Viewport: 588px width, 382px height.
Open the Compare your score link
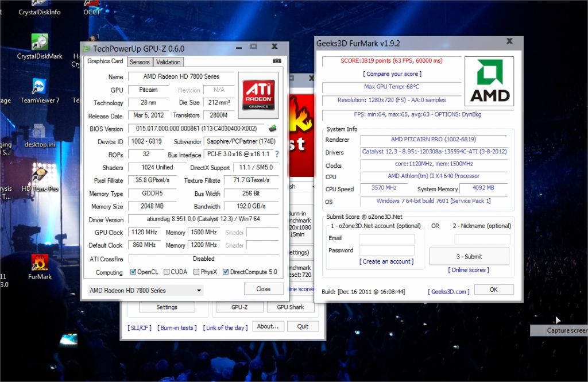click(x=392, y=74)
